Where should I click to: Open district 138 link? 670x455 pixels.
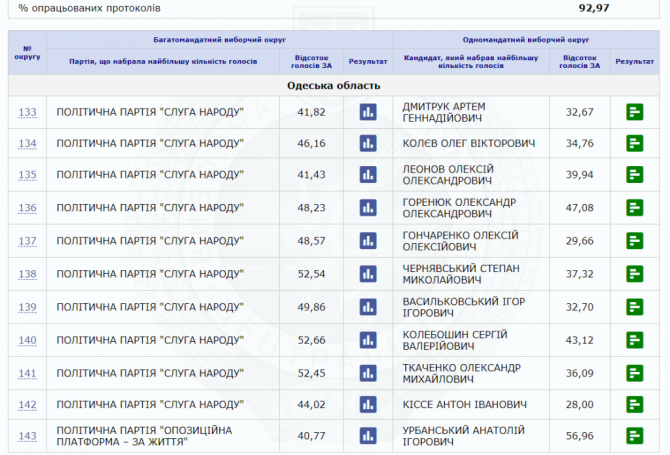[x=27, y=274]
